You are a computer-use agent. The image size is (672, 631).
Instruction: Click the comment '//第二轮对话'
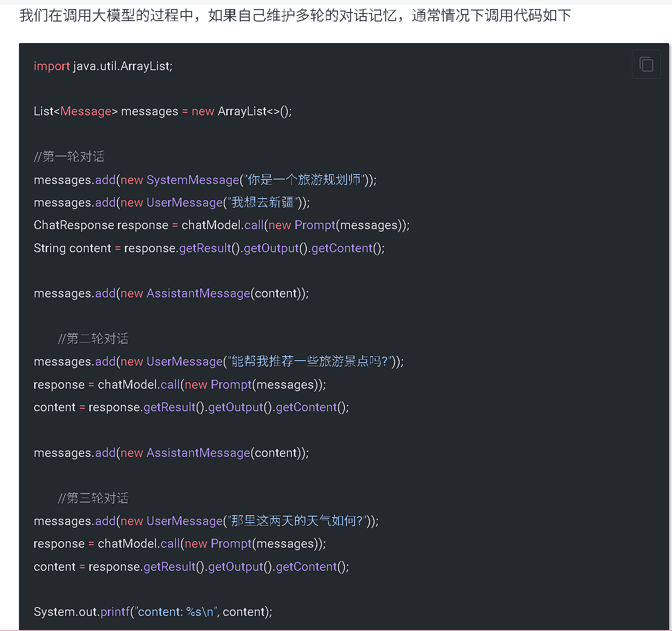point(93,339)
